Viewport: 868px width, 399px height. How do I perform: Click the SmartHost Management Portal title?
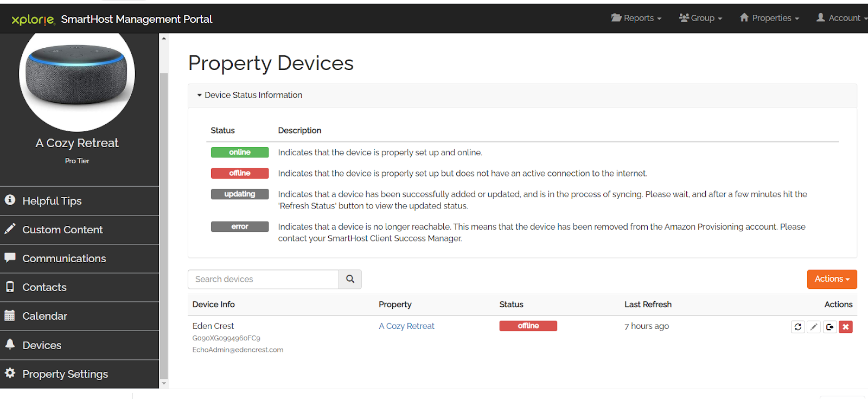tap(137, 19)
